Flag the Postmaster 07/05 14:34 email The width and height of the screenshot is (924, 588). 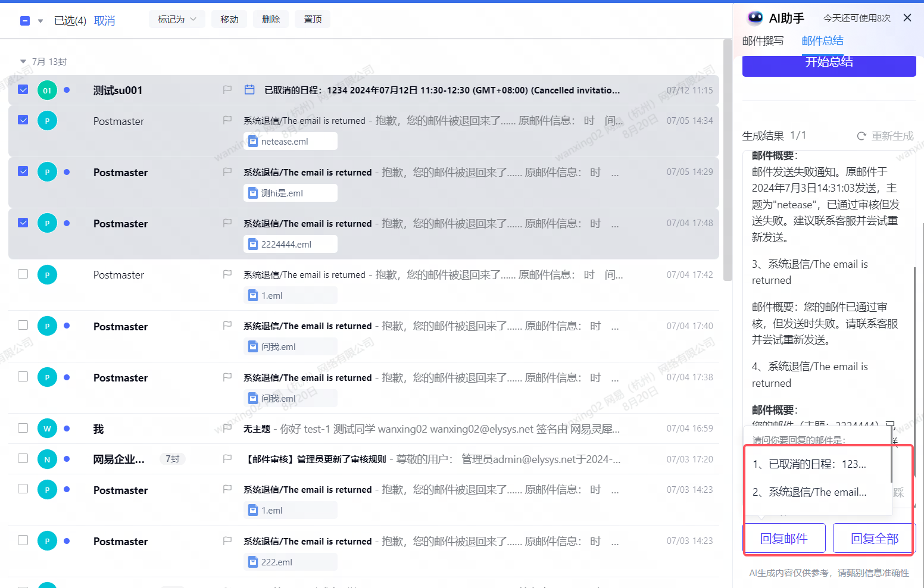pyautogui.click(x=227, y=120)
